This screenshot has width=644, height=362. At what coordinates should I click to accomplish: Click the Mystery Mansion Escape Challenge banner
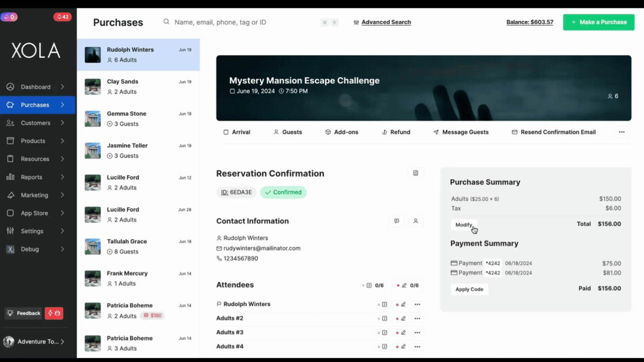click(423, 88)
